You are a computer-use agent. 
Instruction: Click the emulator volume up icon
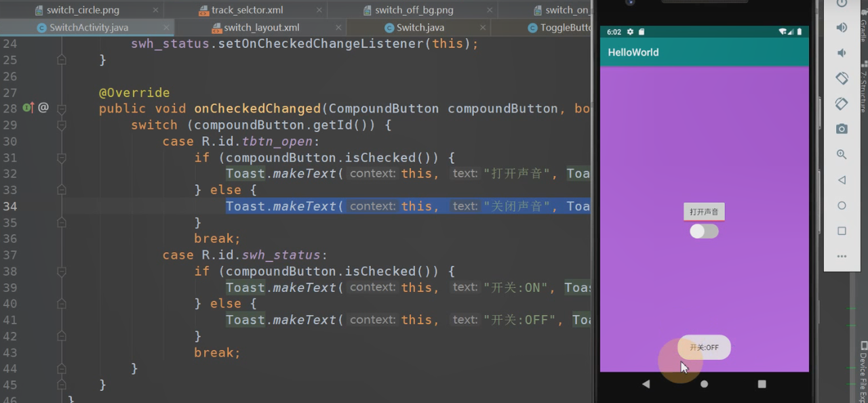[842, 28]
